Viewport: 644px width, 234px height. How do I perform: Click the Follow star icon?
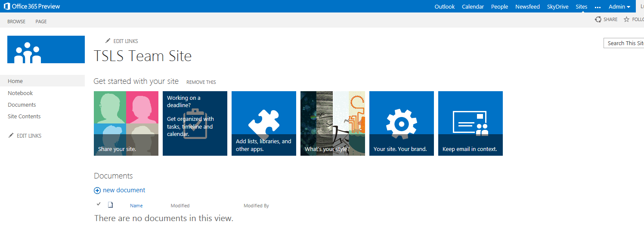coord(626,19)
